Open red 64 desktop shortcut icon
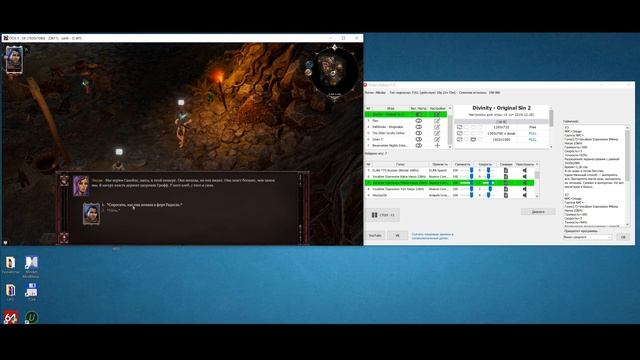Viewport: 640px width, 360px height. point(11,317)
